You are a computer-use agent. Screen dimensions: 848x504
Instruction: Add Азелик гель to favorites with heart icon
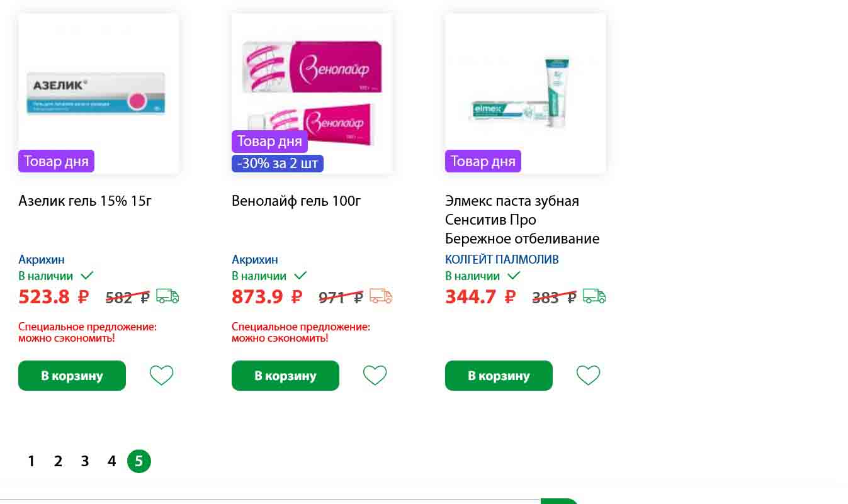(x=161, y=376)
